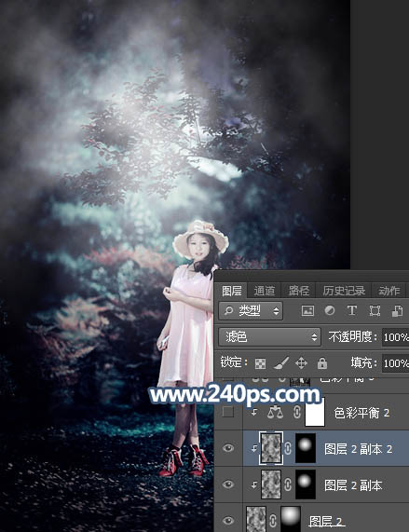The image size is (409, 532).
Task: Switch to the 图层 tab
Action: tap(232, 291)
